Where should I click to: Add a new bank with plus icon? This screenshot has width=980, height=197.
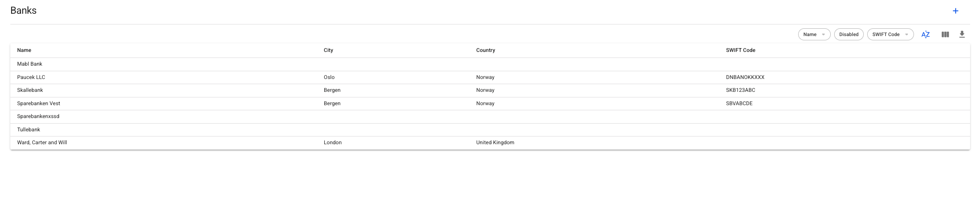[x=956, y=11]
